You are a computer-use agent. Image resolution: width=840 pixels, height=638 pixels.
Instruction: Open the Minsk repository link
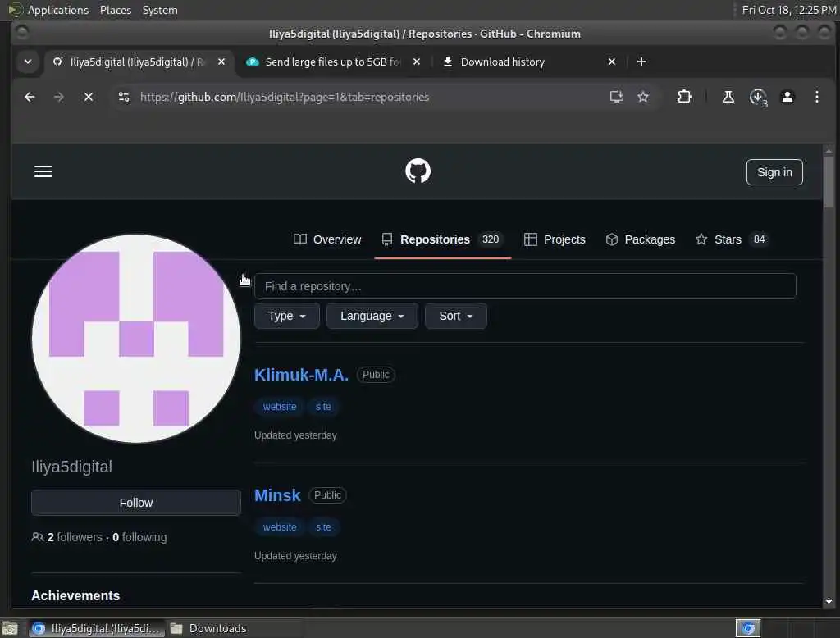pyautogui.click(x=277, y=495)
